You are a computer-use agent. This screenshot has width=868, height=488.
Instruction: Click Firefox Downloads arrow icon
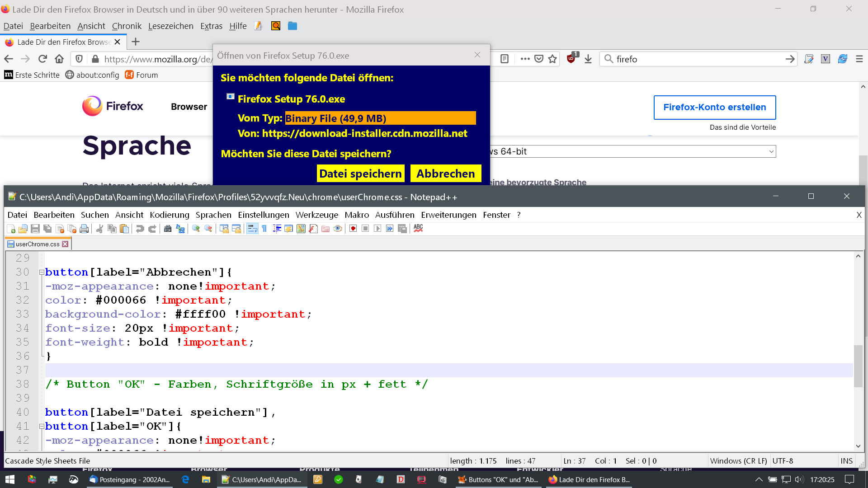(x=588, y=59)
